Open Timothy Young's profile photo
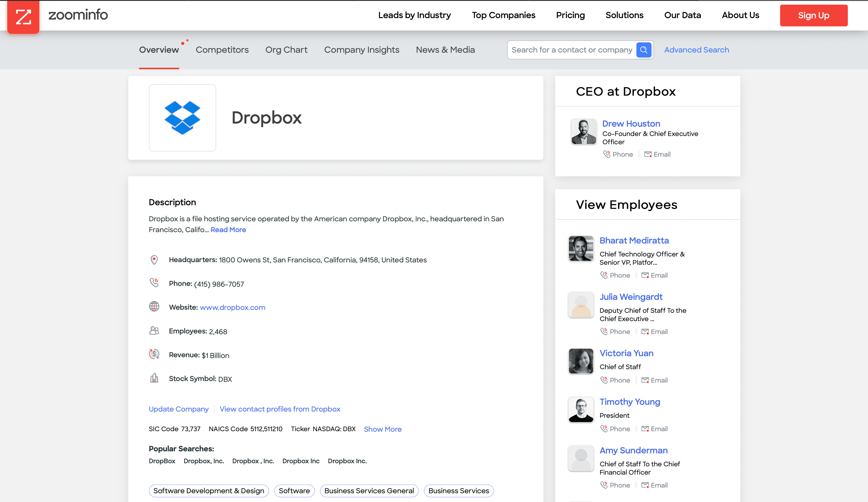The height and width of the screenshot is (502, 868). click(x=581, y=410)
